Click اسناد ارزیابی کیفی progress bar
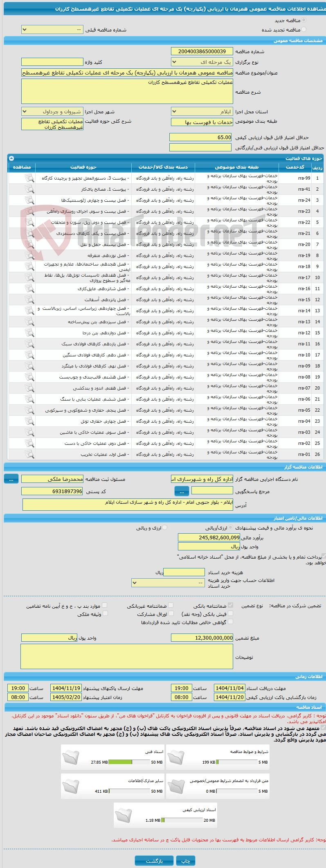326x868 pixels. (182, 820)
